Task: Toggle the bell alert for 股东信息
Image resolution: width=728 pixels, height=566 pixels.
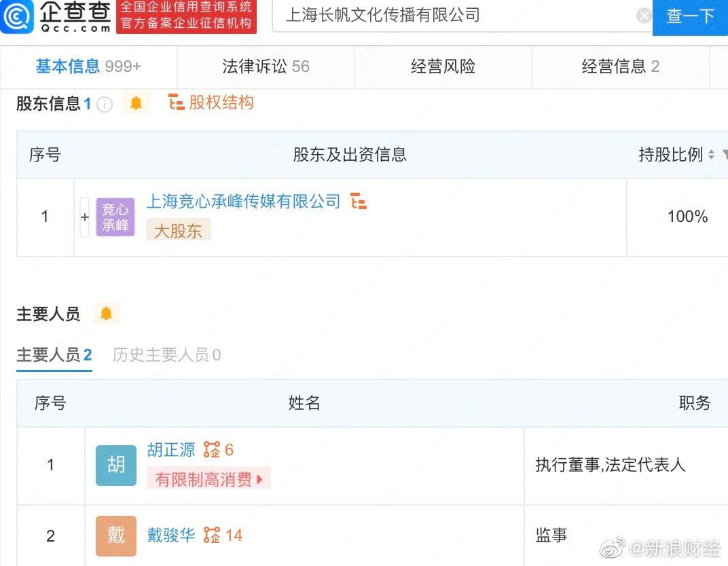Action: 136,103
